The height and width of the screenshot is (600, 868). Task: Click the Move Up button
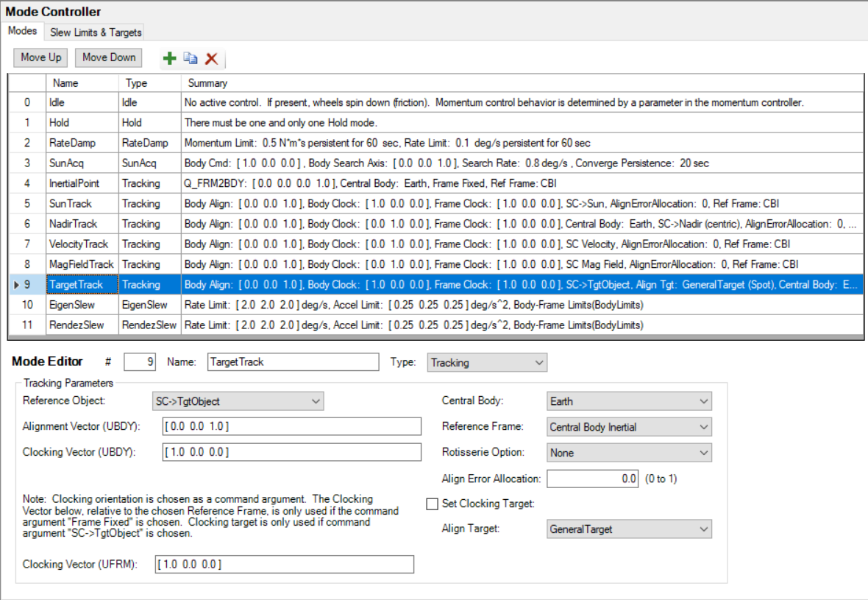click(x=40, y=57)
